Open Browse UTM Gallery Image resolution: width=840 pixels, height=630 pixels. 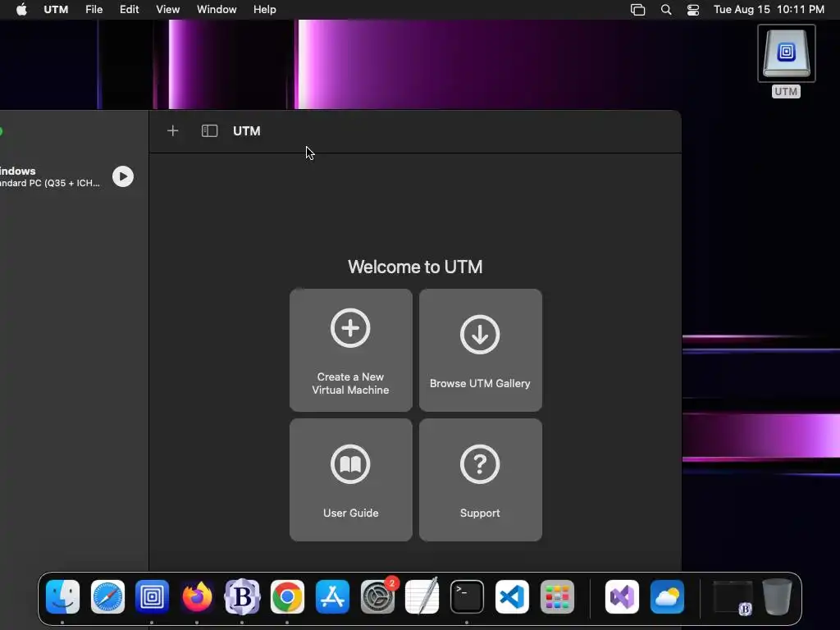[x=481, y=350]
